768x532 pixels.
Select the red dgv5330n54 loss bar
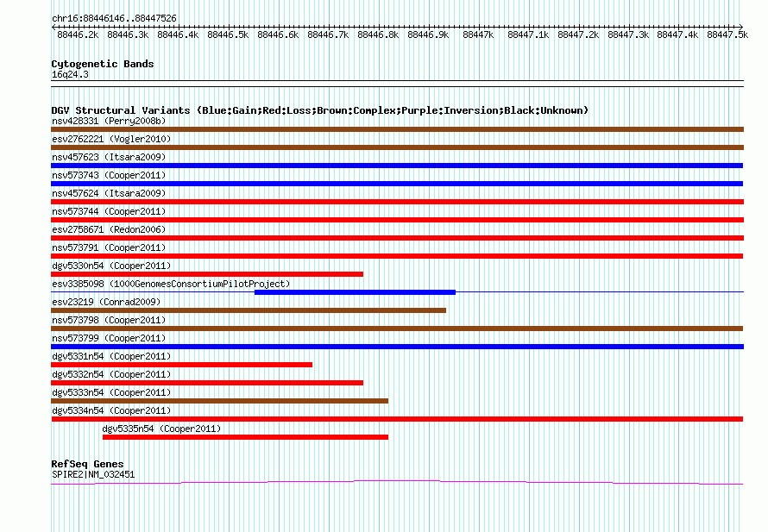pyautogui.click(x=207, y=274)
